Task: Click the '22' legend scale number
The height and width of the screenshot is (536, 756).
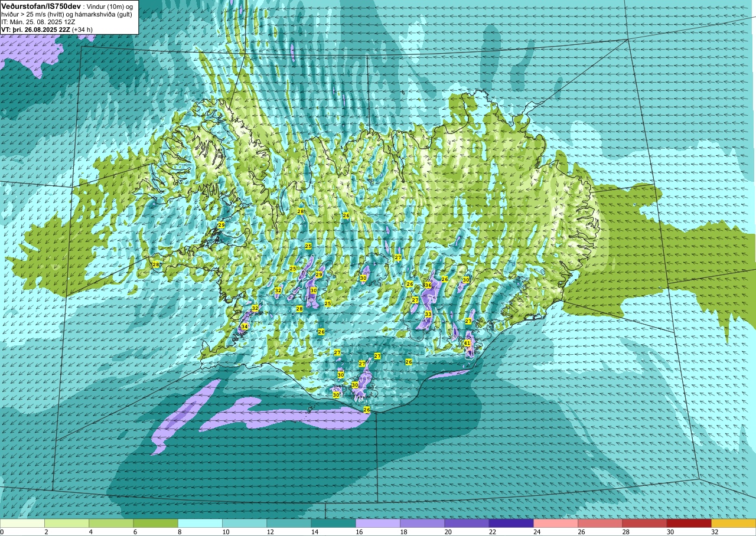Action: [492, 532]
